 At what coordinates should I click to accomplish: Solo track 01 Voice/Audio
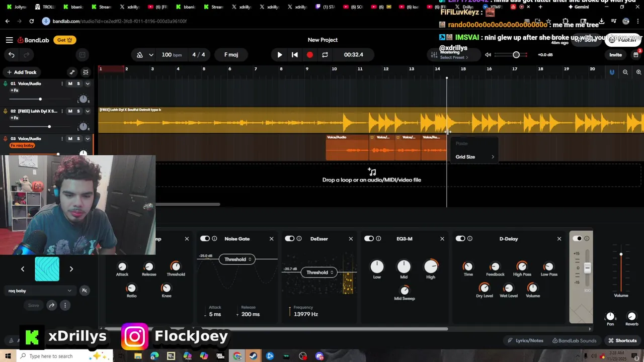78,83
